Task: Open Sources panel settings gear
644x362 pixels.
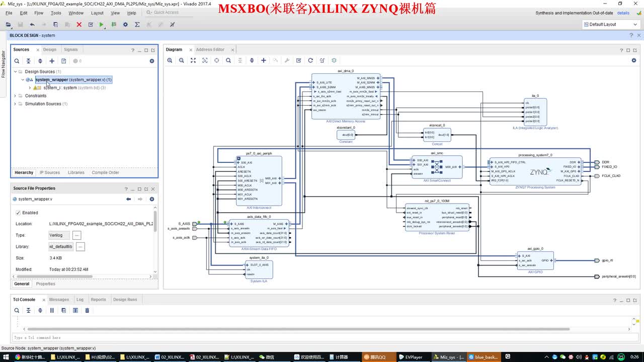Action: [x=152, y=61]
